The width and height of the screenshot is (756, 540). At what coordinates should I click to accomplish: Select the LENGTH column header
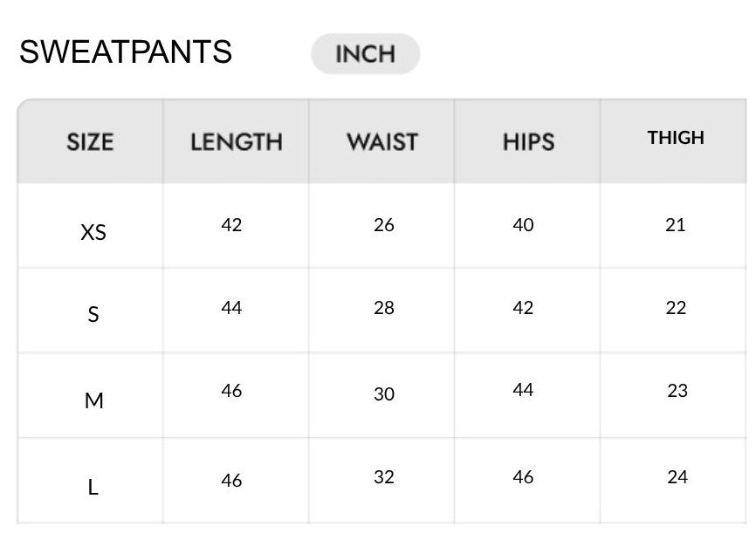tap(237, 142)
